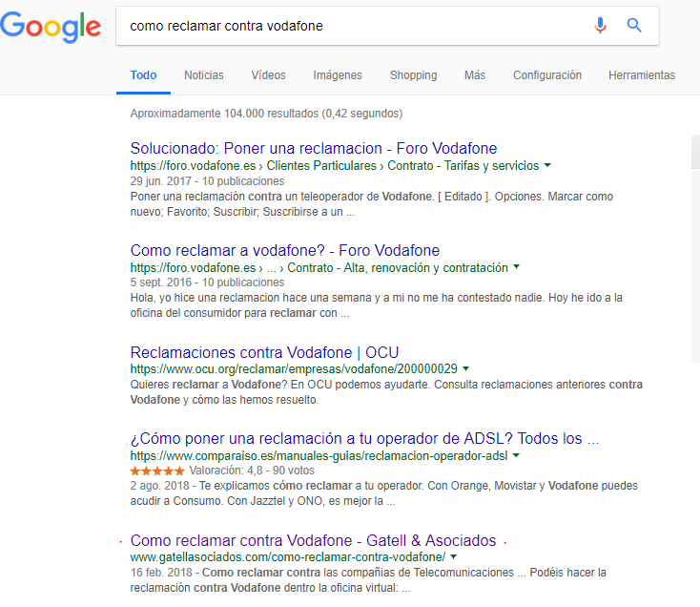Expand dropdown arrow beside comparaiso.es URL

pyautogui.click(x=516, y=455)
